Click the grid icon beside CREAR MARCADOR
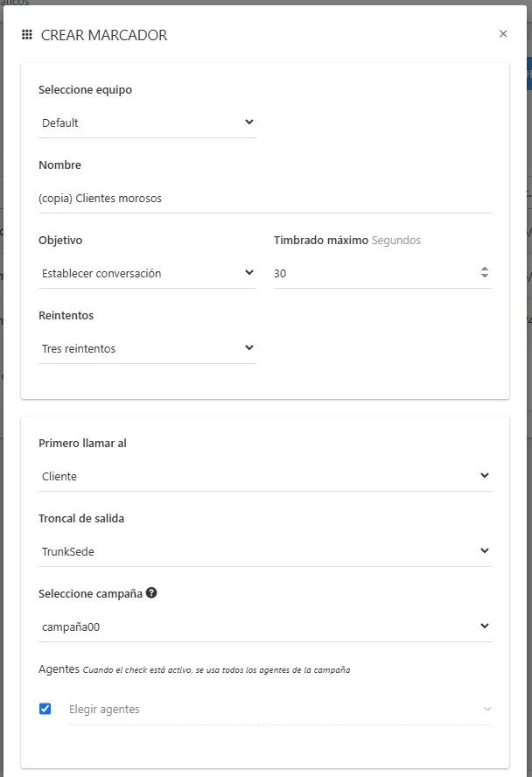 (x=27, y=34)
